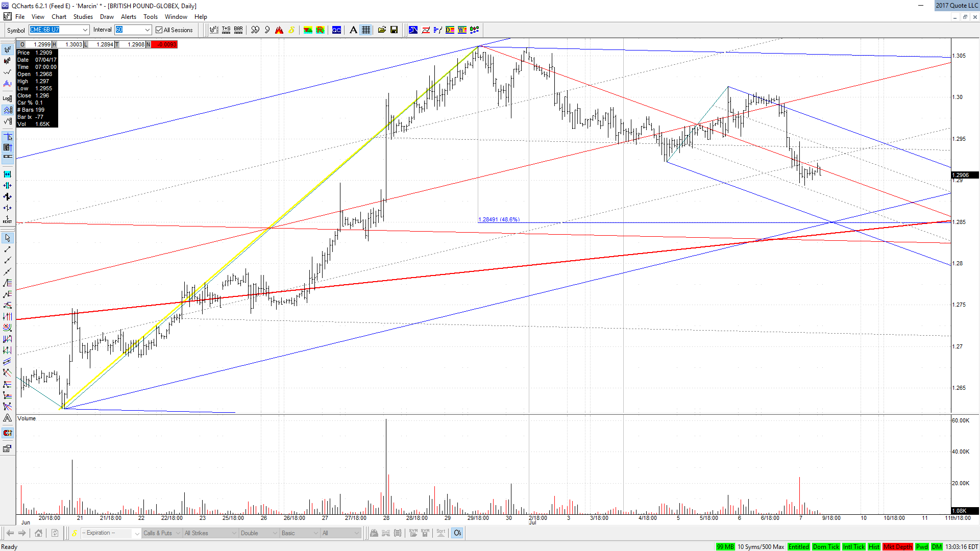980x551 pixels.
Task: Click the 1.28491 (48.6%) retracement label
Action: pyautogui.click(x=499, y=219)
